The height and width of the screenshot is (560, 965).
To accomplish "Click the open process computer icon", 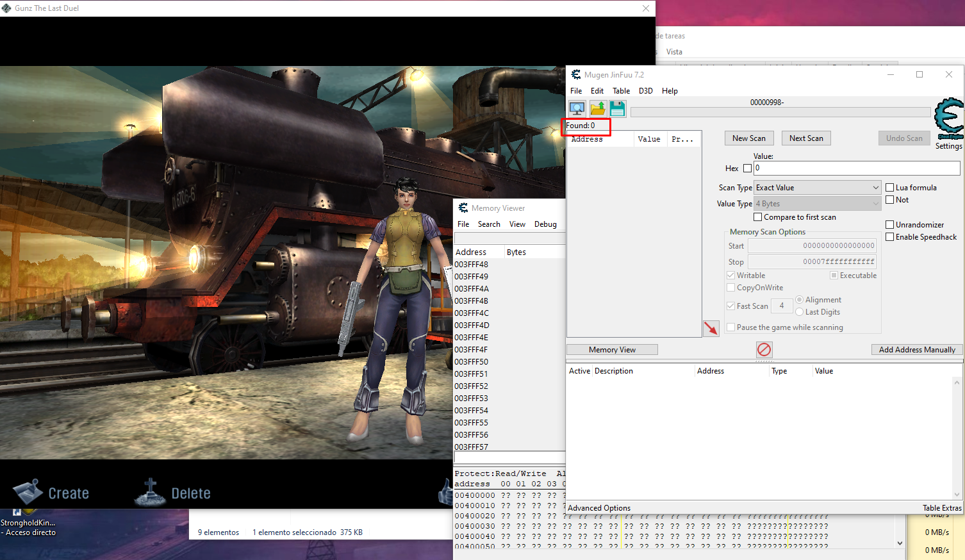I will (577, 109).
